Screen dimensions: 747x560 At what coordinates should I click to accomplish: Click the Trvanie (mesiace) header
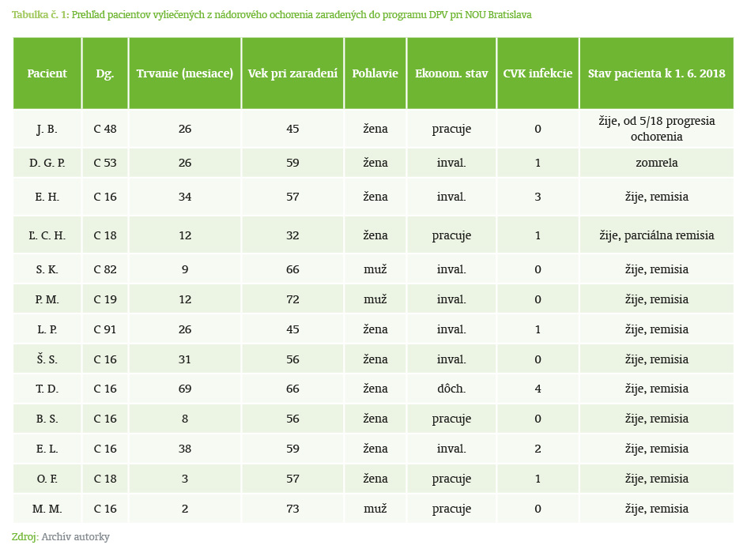pyautogui.click(x=185, y=73)
